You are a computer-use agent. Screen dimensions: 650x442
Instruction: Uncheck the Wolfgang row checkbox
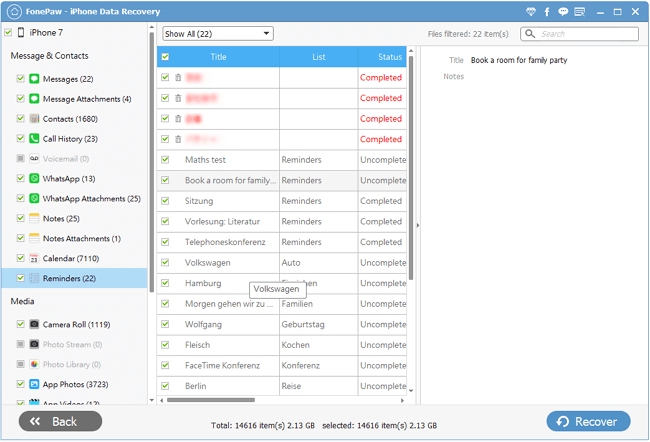[x=165, y=324]
